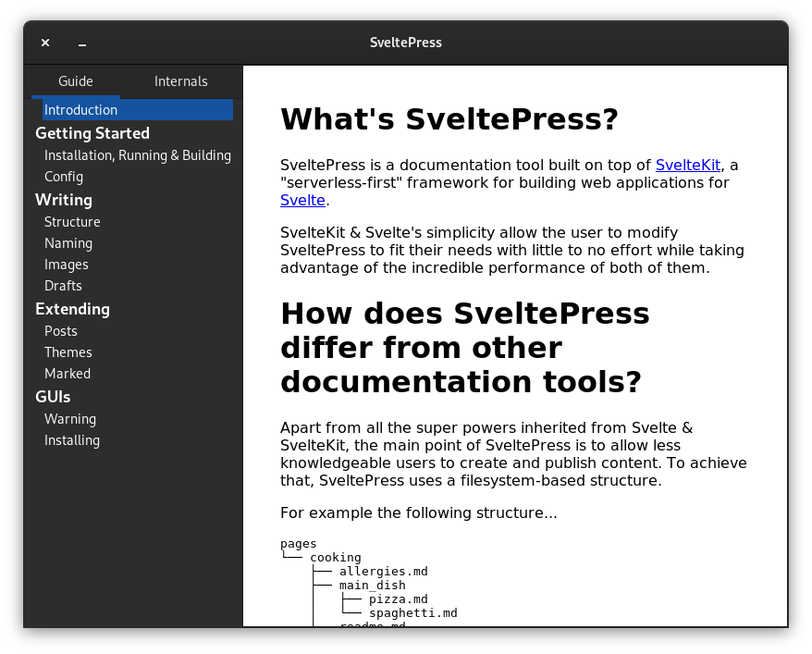The height and width of the screenshot is (654, 812).
Task: Click spaghetti.md in the file tree
Action: (x=412, y=613)
